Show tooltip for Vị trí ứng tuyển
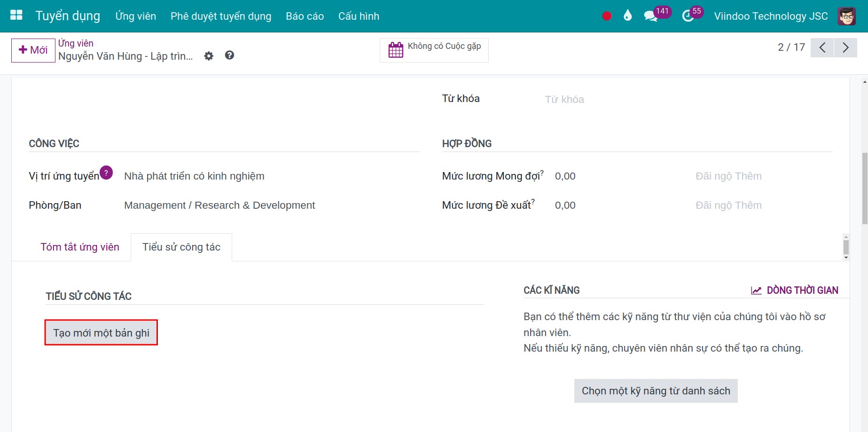Screen dimensions: 868x432 [106, 173]
